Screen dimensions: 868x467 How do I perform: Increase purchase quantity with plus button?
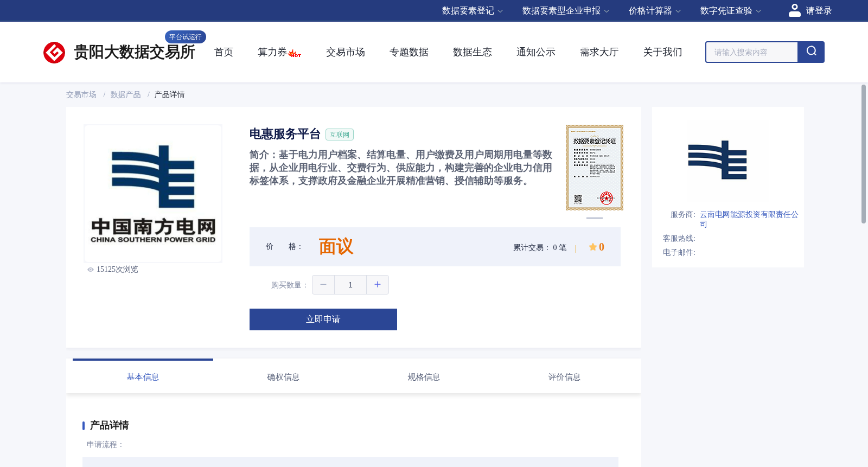click(378, 285)
